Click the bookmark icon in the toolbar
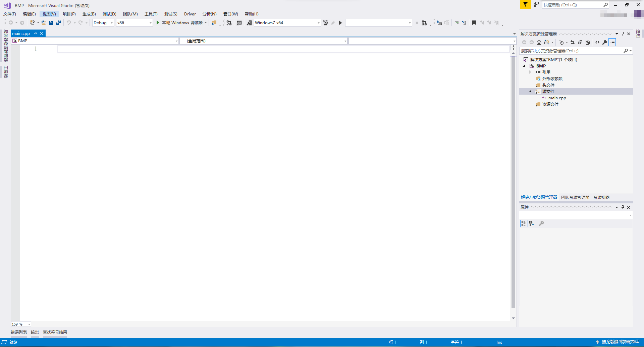 click(474, 23)
